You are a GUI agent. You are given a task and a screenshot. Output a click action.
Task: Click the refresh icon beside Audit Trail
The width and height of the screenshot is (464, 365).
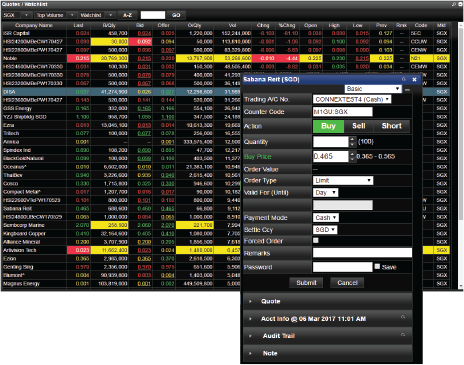coord(403,334)
